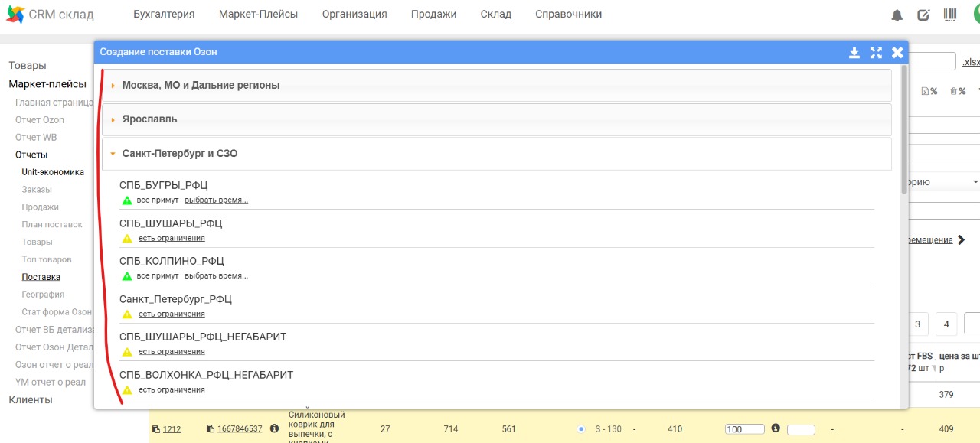Screen dimensions: 980x443
Task: Open notifications bell icon
Action: tap(897, 15)
